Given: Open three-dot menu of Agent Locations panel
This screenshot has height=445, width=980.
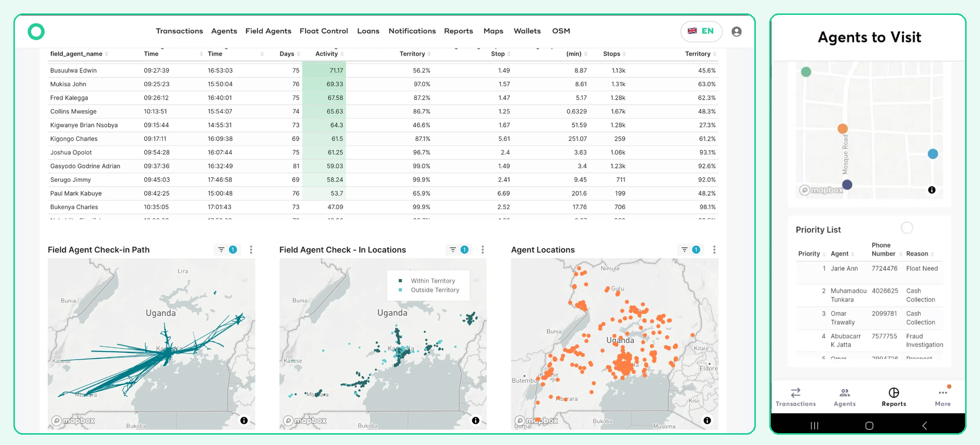Looking at the screenshot, I should (714, 250).
